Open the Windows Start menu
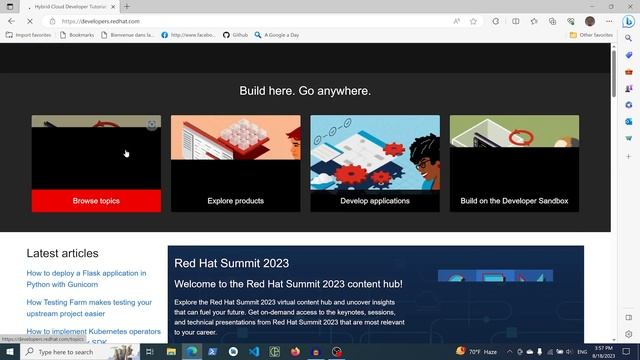 coord(10,352)
